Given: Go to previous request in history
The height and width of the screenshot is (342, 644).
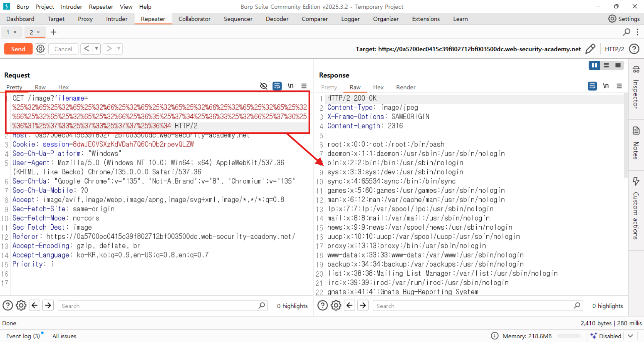Looking at the screenshot, I should pyautogui.click(x=87, y=49).
